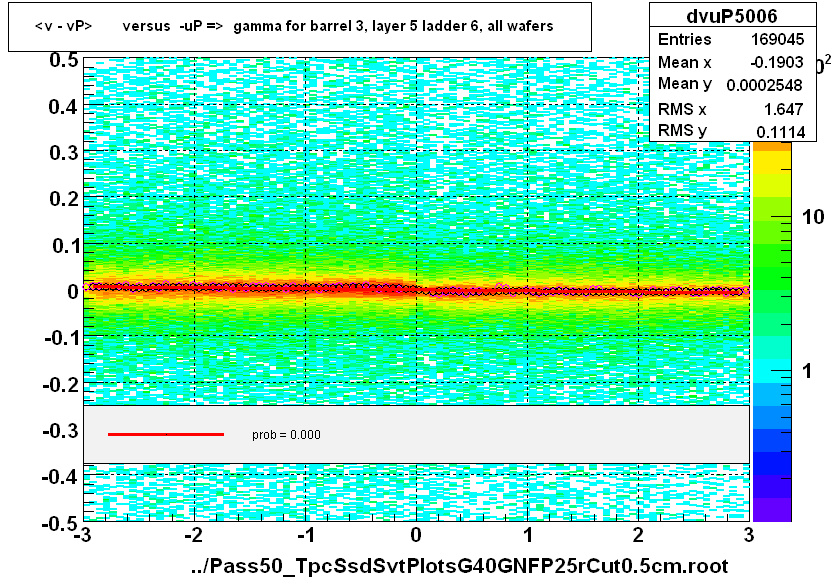Screen dimensions: 833x579
Task: Click the x-axis label 3
Action: tap(749, 535)
